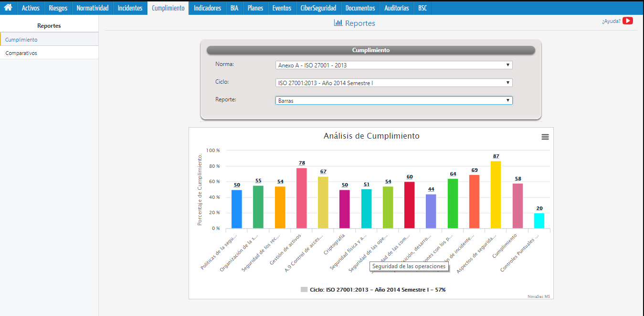Image resolution: width=644 pixels, height=316 pixels.
Task: Select Comparativos in the sidebar
Action: (x=21, y=53)
